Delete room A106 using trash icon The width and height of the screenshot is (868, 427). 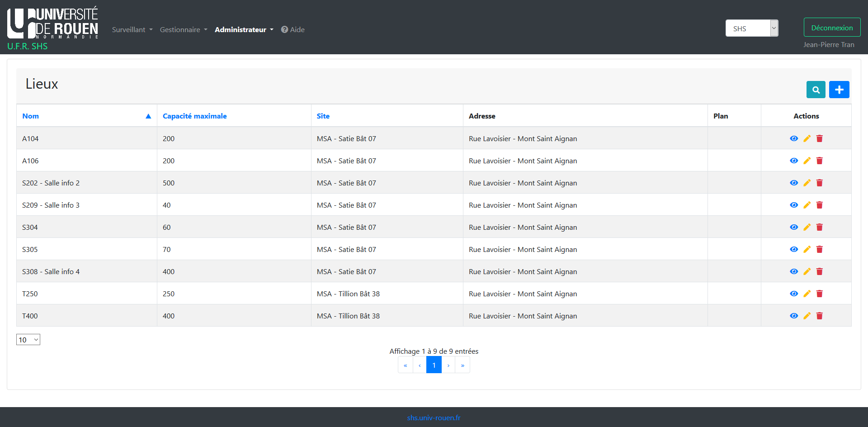tap(820, 161)
